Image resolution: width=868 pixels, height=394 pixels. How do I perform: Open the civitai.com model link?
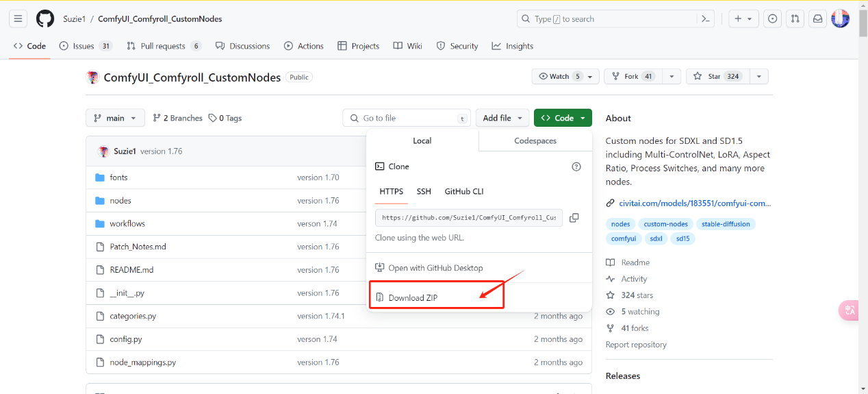pyautogui.click(x=694, y=203)
